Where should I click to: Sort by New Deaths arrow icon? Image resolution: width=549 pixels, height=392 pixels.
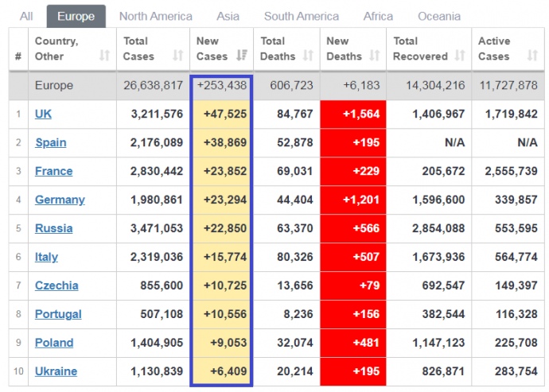tap(376, 56)
